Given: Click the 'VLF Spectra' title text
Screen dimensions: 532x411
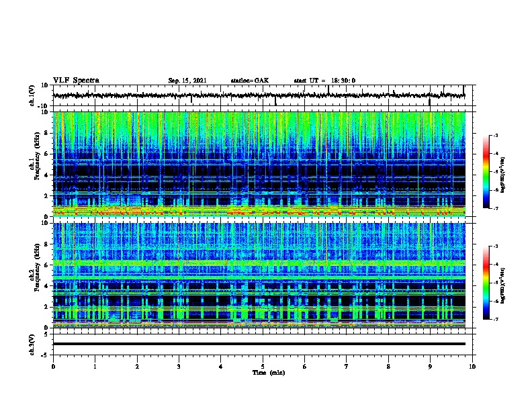Looking at the screenshot, I should coord(76,81).
